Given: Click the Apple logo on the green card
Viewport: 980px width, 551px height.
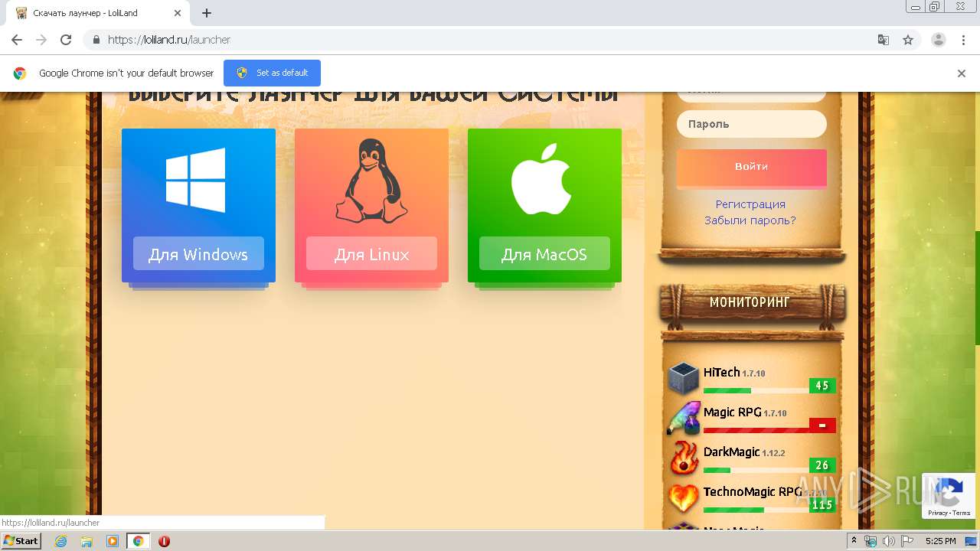Looking at the screenshot, I should (x=542, y=180).
